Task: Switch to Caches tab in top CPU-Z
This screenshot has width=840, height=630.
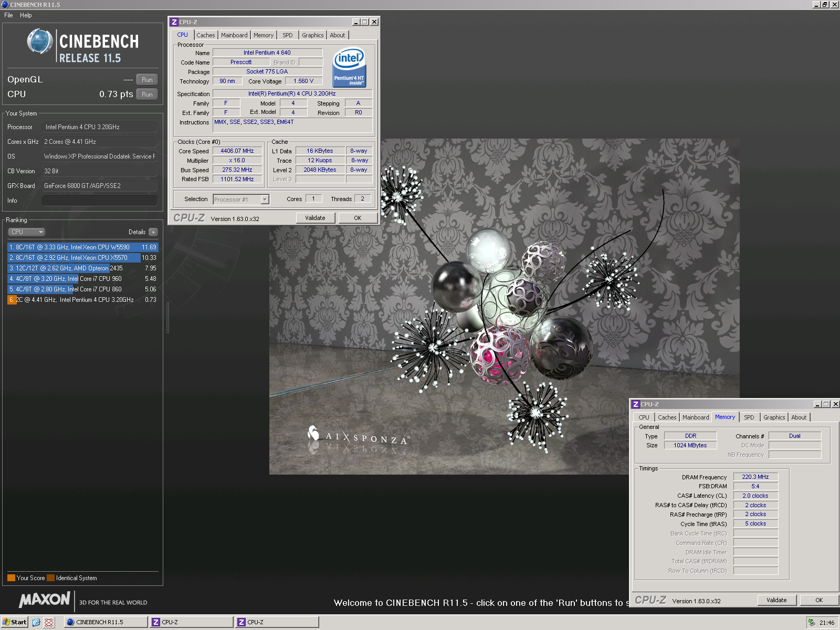Action: coord(206,35)
